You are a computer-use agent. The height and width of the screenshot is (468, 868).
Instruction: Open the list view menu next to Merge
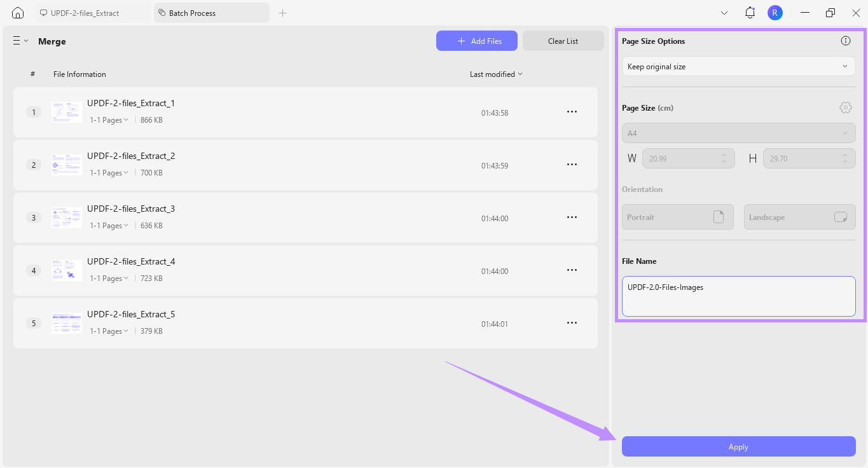coord(19,40)
